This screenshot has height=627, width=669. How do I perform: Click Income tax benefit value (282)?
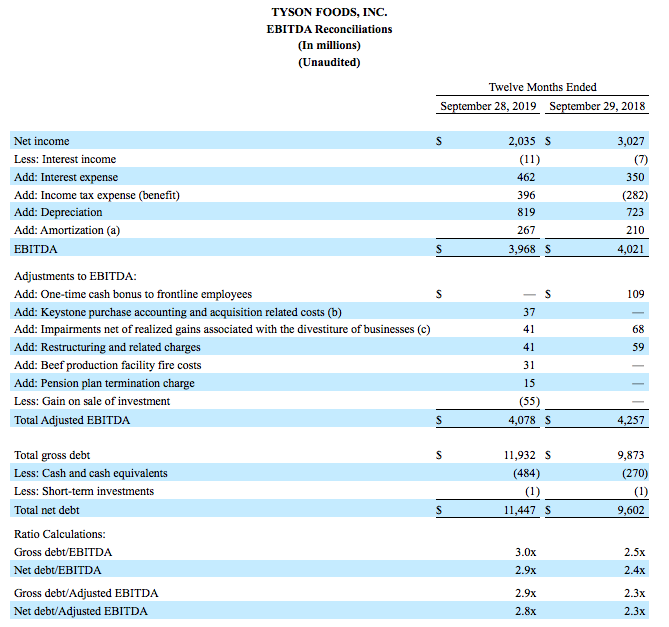click(635, 195)
